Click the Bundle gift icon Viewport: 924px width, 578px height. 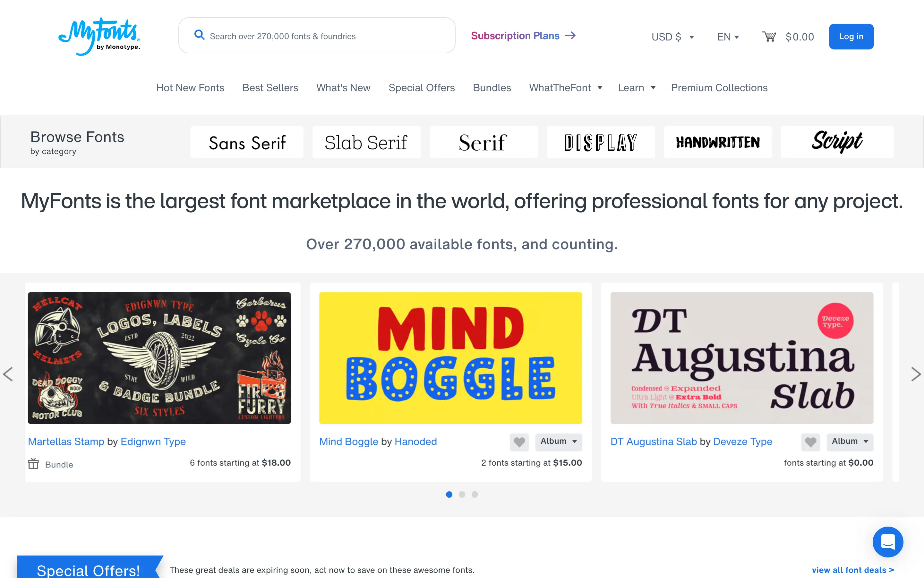[34, 464]
